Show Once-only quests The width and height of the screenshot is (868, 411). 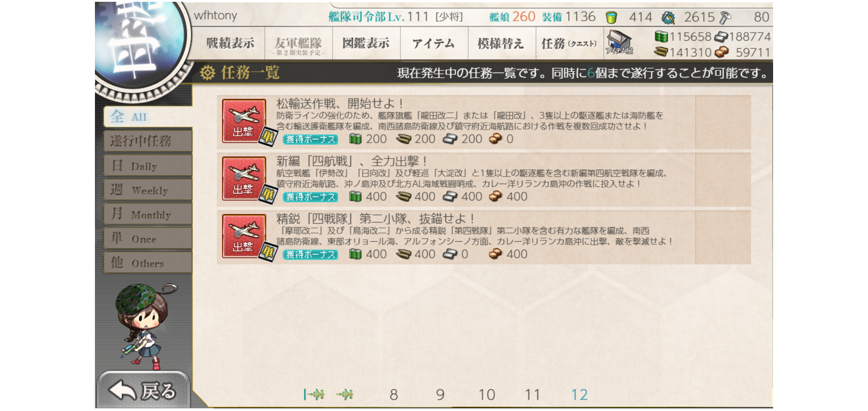coord(148,238)
